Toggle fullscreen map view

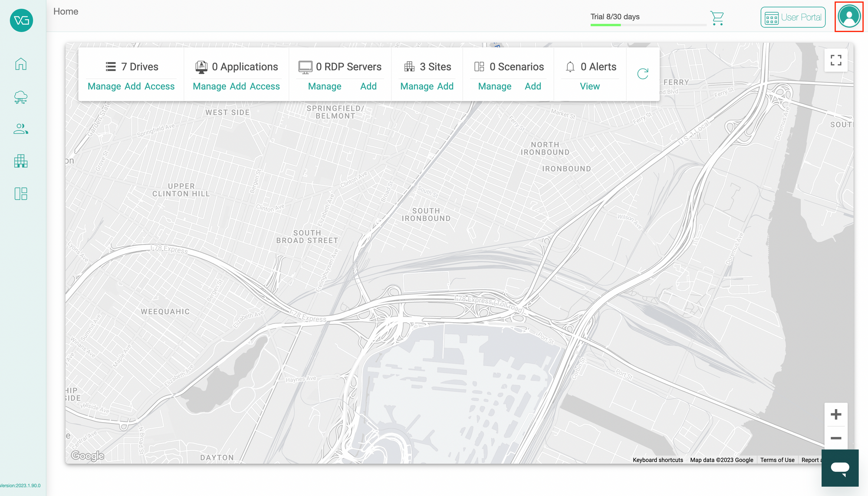836,60
